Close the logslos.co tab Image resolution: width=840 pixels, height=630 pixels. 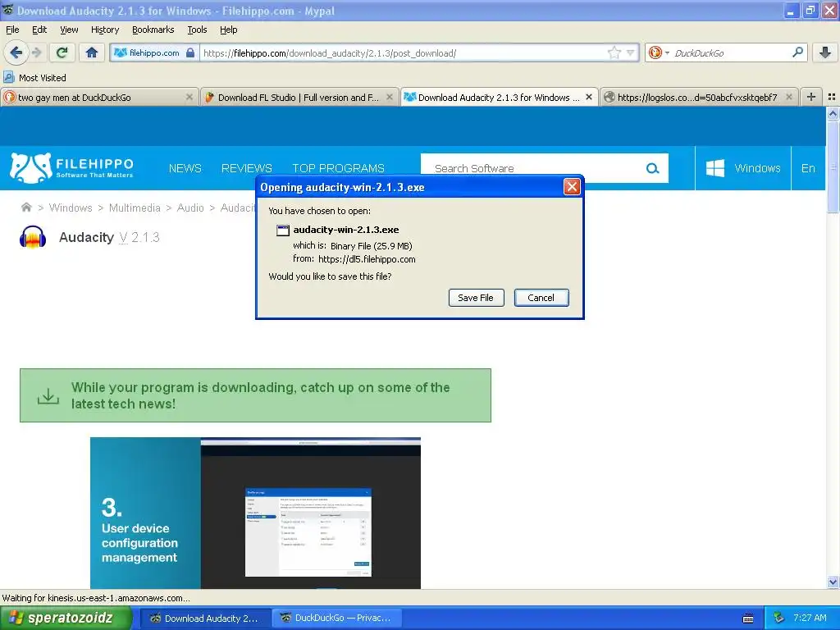(x=788, y=97)
